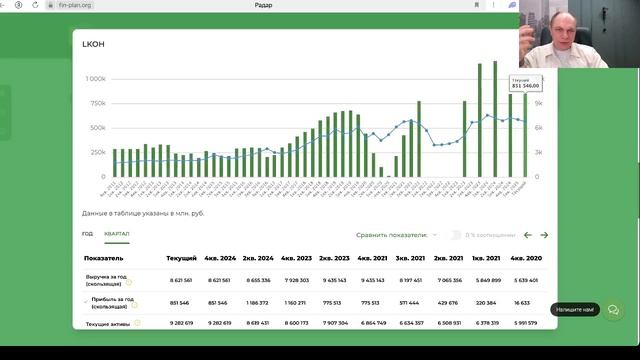Click the 8 197 451 revenue cell
Viewport: 640px width, 360px height.
click(411, 280)
